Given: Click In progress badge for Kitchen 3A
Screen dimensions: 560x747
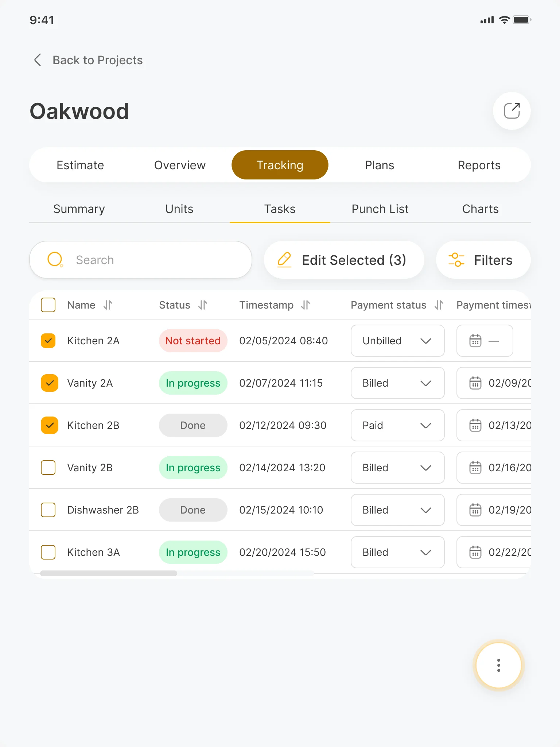Looking at the screenshot, I should 193,552.
